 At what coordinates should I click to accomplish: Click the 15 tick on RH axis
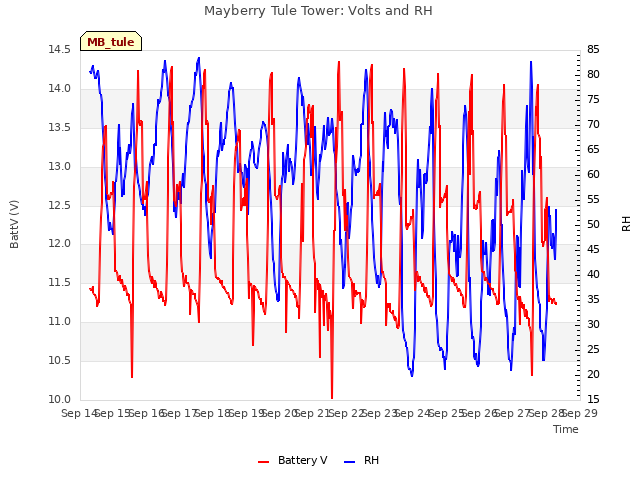coord(593,399)
